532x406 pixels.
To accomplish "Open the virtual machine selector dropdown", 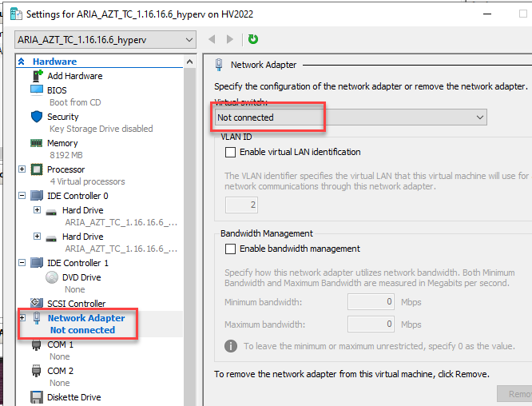I will [x=105, y=40].
